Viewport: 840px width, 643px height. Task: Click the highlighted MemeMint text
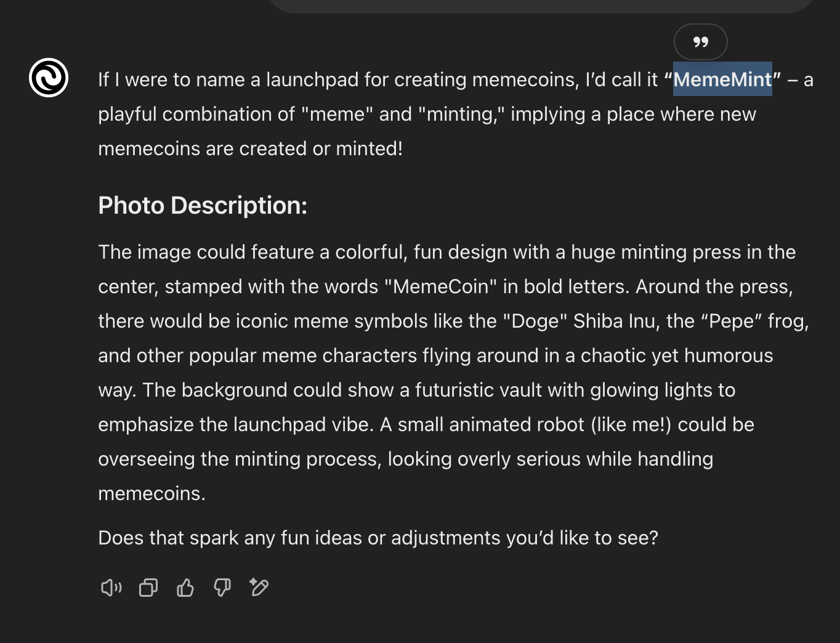tap(722, 79)
